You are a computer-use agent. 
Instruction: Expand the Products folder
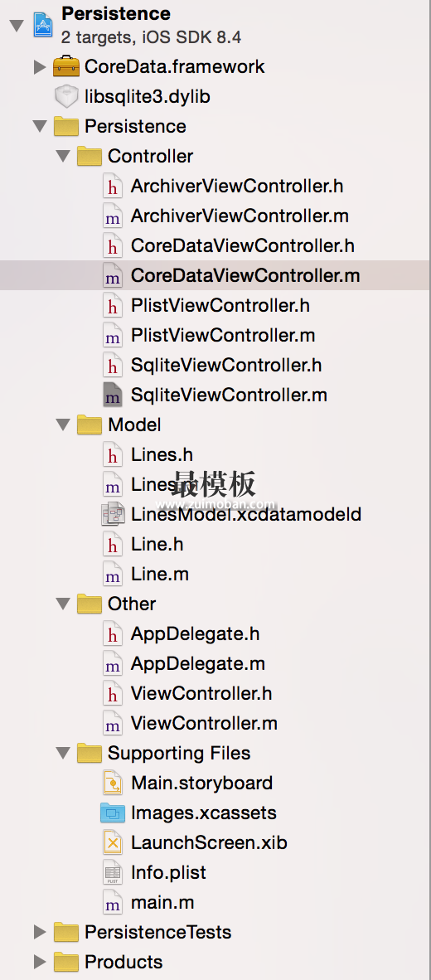point(40,962)
